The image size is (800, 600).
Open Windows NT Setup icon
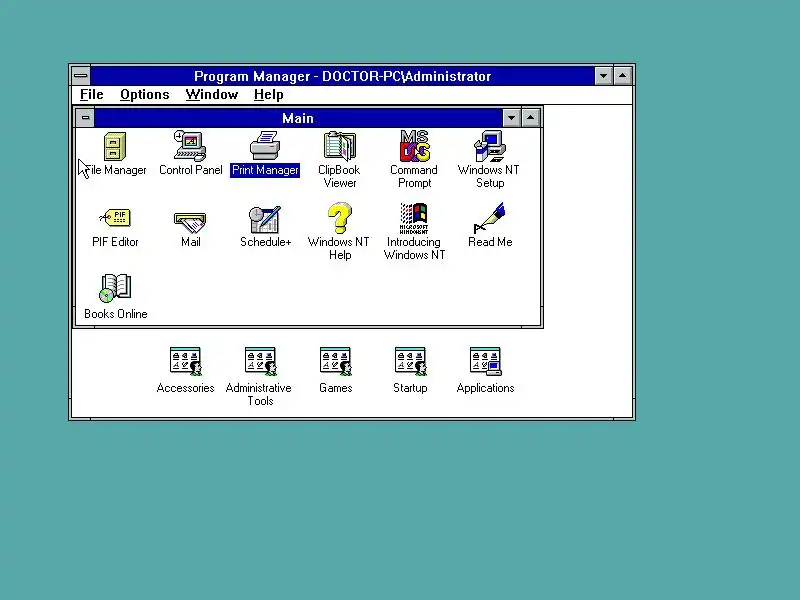click(x=489, y=146)
